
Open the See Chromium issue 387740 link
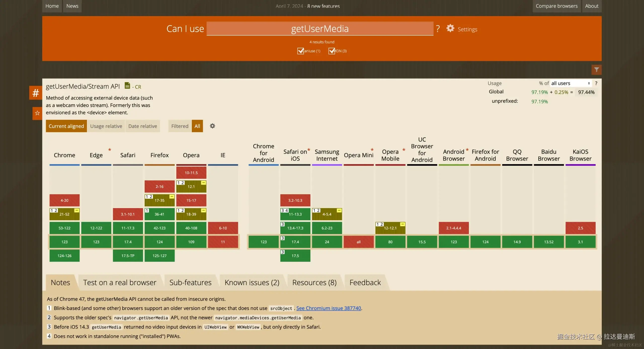329,308
